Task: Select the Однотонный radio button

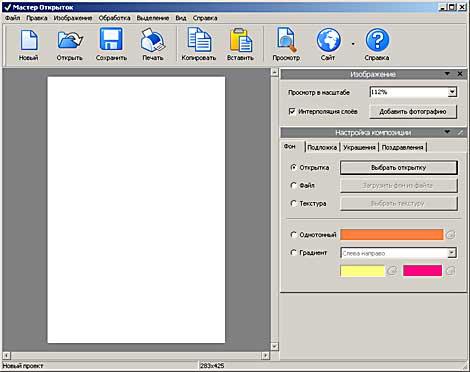Action: point(293,235)
